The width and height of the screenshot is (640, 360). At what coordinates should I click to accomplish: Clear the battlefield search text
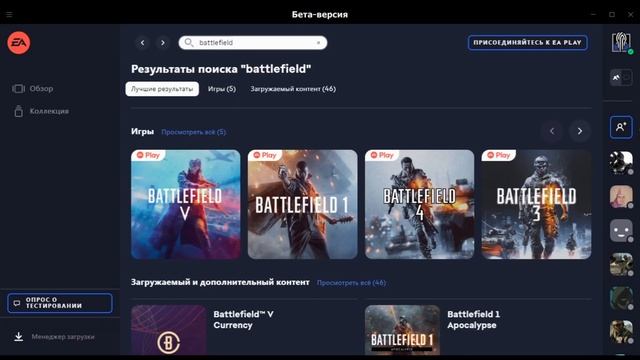coord(318,42)
